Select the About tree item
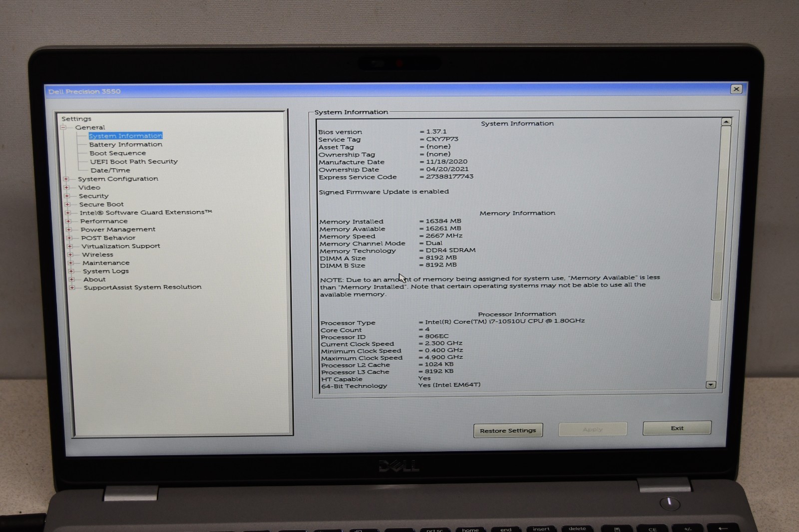This screenshot has width=799, height=532. [94, 279]
